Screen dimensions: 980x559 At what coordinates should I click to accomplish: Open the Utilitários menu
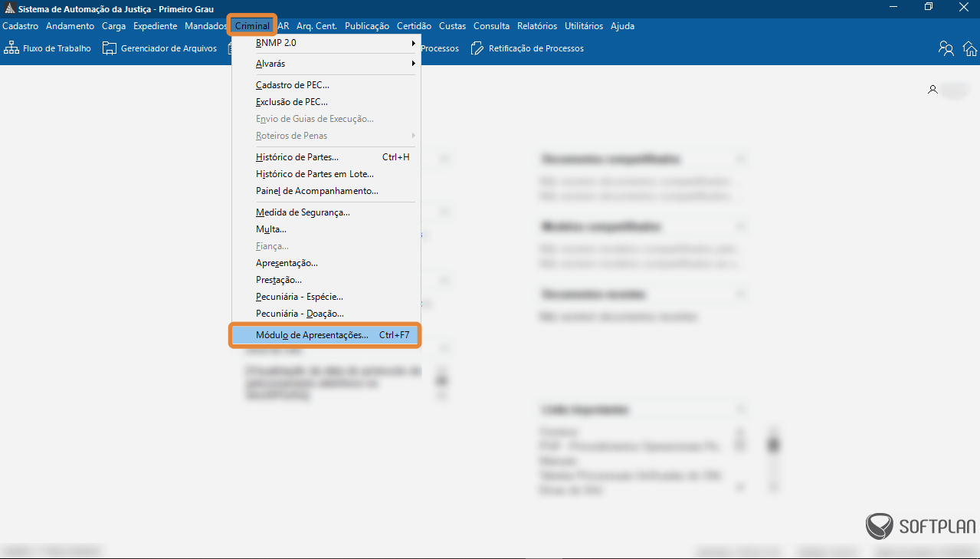coord(584,26)
